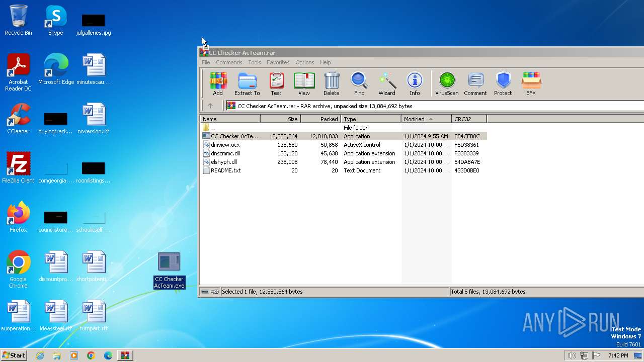
Task: Select the dmview.ocx file row
Action: [343, 145]
